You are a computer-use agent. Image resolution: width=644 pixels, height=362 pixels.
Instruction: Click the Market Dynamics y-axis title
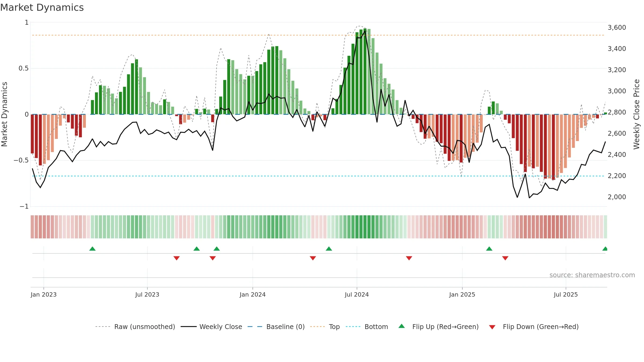click(x=4, y=114)
